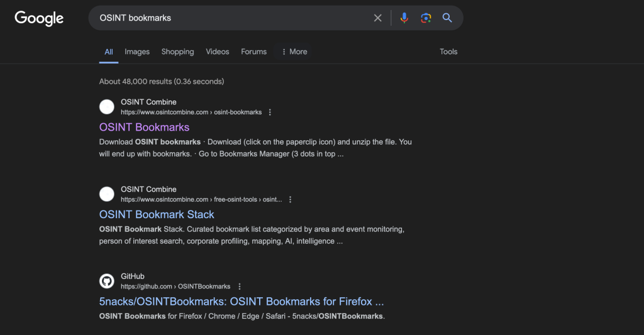Switch to the Shopping tab

(177, 52)
